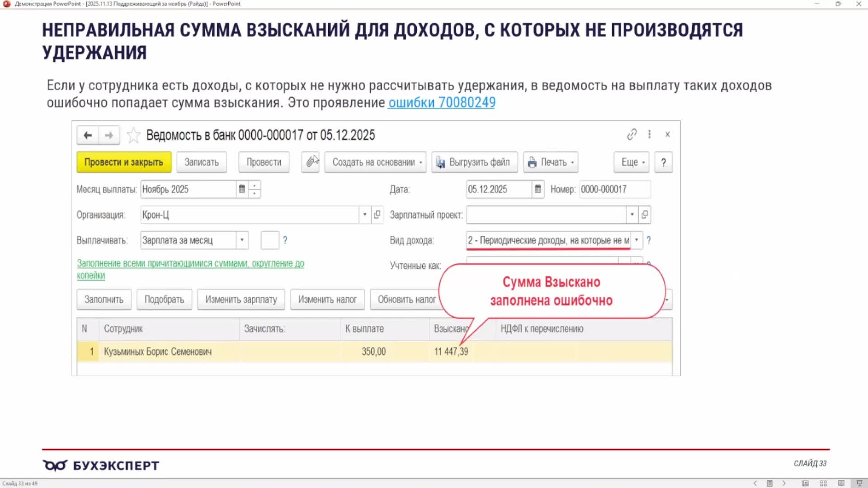Screen dimensions: 868x488
Task: Switch to Reading view in status bar
Action: click(x=841, y=483)
